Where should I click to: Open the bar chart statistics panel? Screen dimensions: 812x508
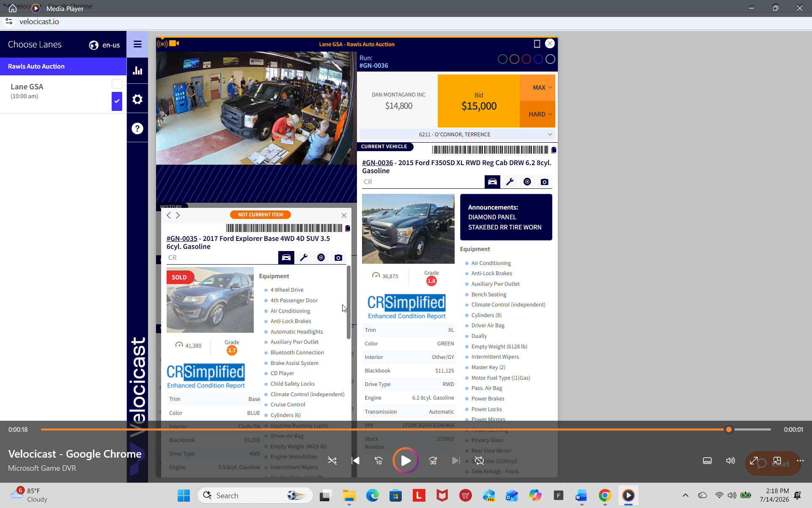click(x=137, y=71)
